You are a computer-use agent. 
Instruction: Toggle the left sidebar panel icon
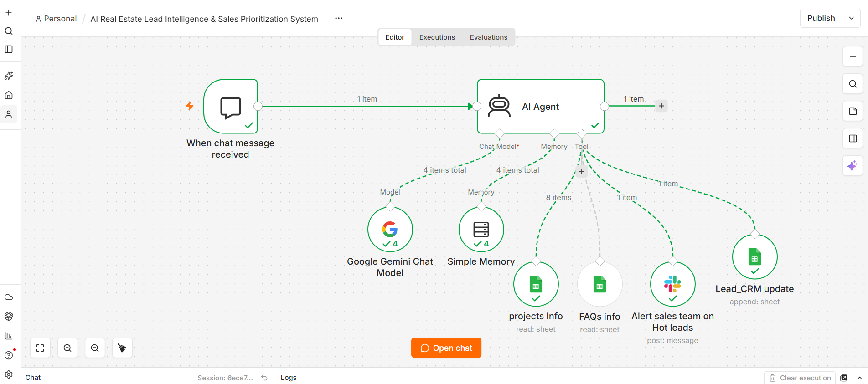pyautogui.click(x=9, y=49)
